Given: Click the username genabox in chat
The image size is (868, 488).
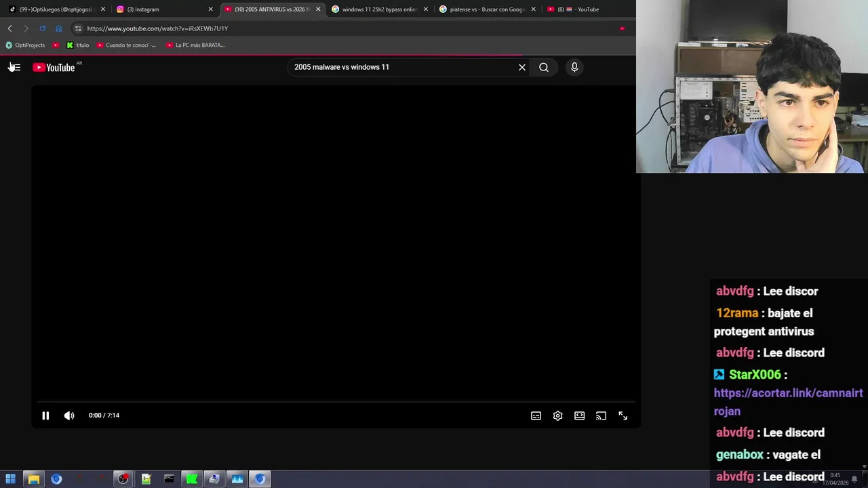Looking at the screenshot, I should pos(740,455).
